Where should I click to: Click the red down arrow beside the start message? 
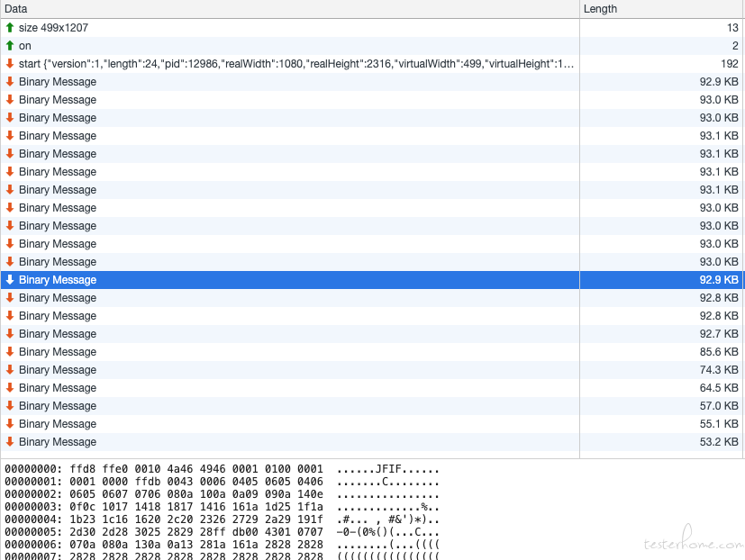pyautogui.click(x=10, y=64)
